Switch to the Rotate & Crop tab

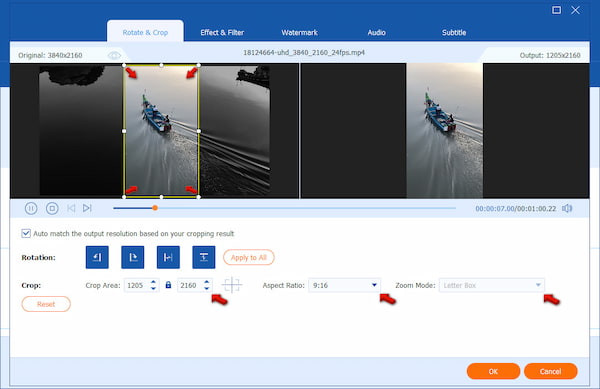click(145, 33)
